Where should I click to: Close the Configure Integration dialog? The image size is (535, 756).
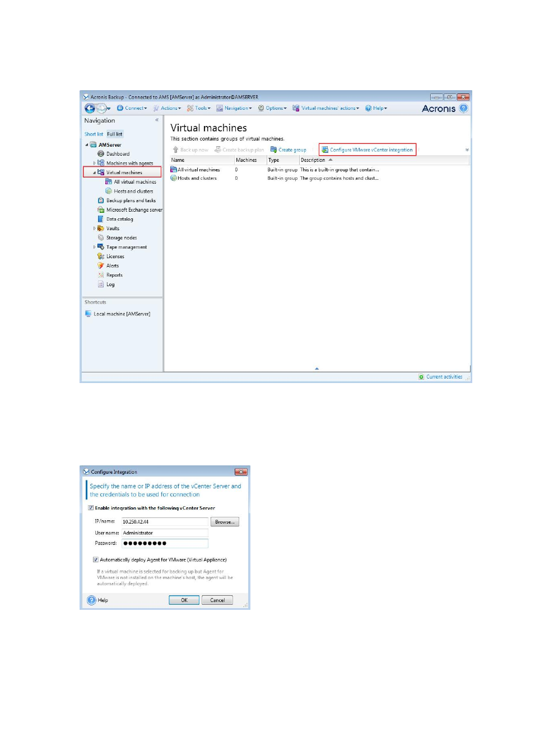point(241,472)
